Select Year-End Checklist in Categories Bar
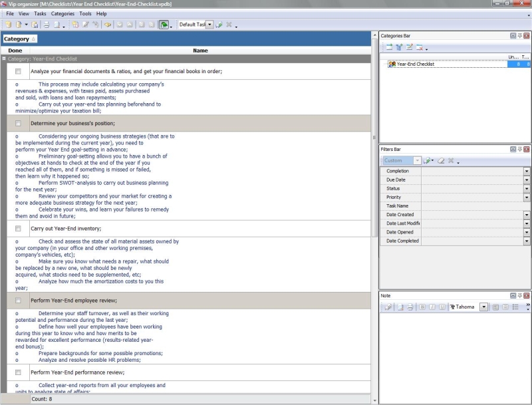Screen dimensions: 532x405 click(x=415, y=65)
